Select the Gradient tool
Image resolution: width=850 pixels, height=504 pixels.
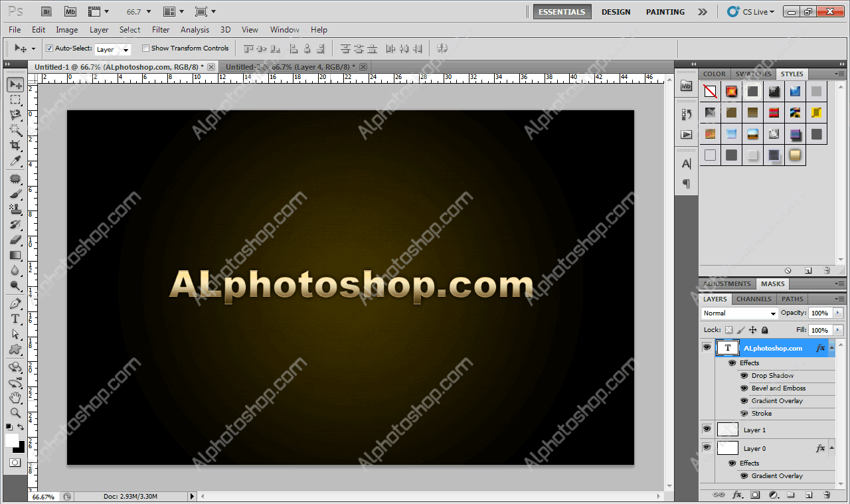15,255
